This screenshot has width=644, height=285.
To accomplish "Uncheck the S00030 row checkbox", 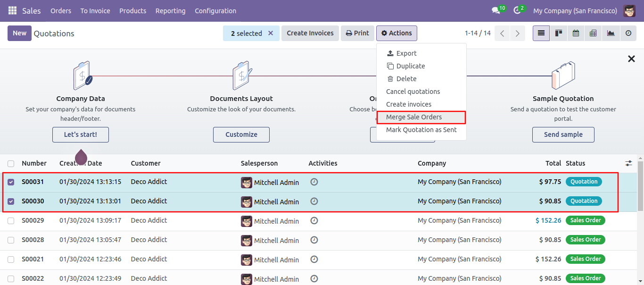I will pyautogui.click(x=11, y=201).
